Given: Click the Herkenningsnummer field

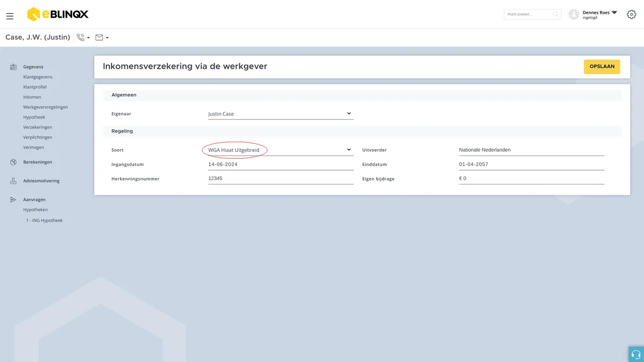Looking at the screenshot, I should [281, 179].
